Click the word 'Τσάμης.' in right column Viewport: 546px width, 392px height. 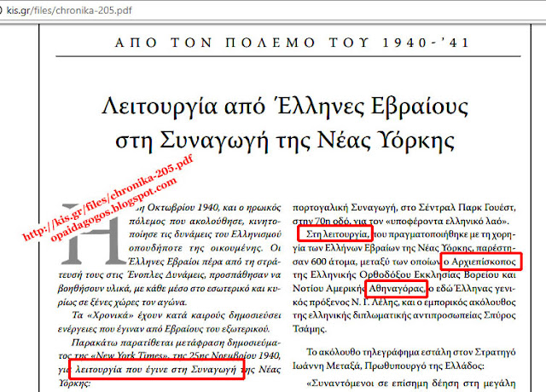coord(310,329)
